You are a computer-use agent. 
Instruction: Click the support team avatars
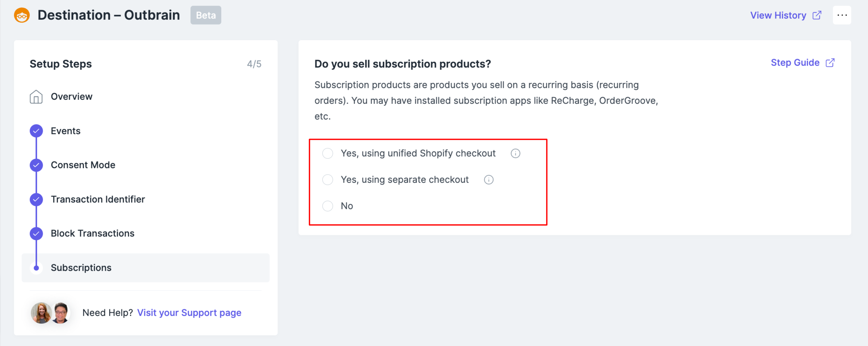51,313
